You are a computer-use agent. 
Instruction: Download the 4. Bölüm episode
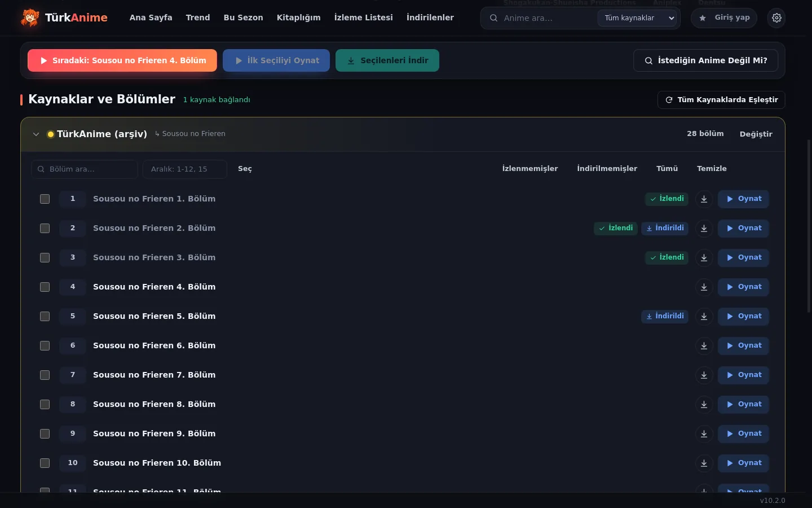[x=704, y=287]
